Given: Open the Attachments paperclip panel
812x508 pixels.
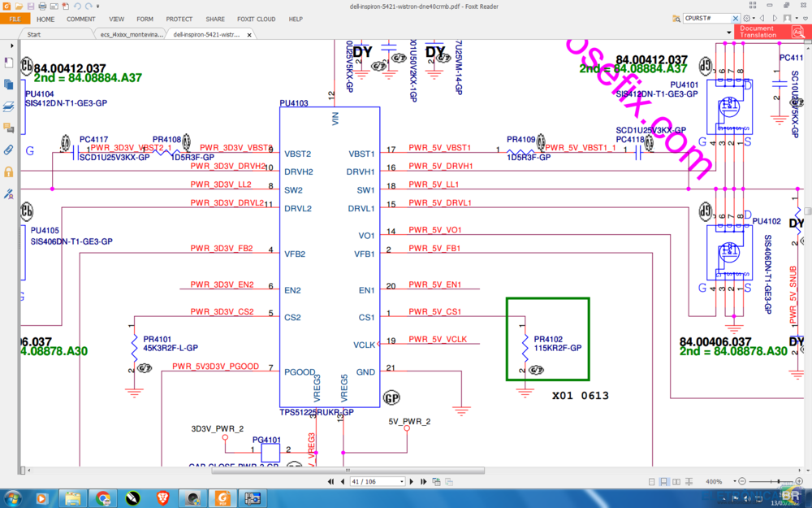Looking at the screenshot, I should click(x=8, y=150).
